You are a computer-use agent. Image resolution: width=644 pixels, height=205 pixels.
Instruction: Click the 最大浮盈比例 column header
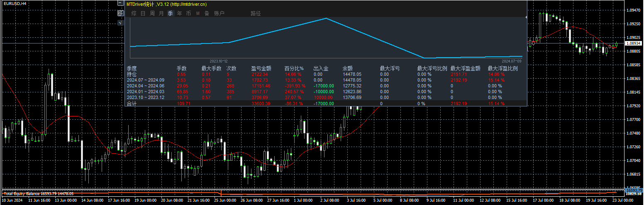click(503, 68)
